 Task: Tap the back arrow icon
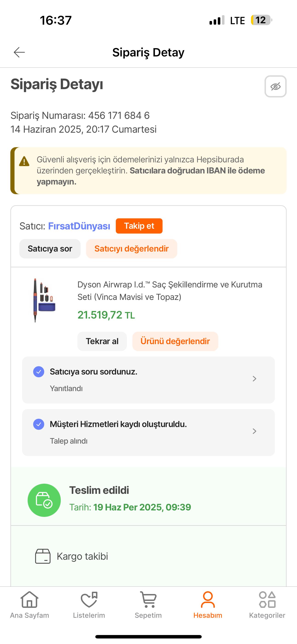[19, 52]
